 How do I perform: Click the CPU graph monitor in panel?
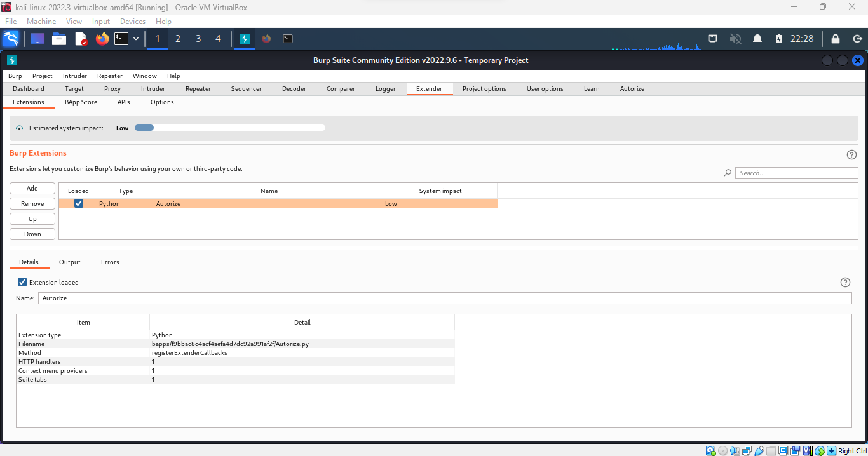(656, 44)
